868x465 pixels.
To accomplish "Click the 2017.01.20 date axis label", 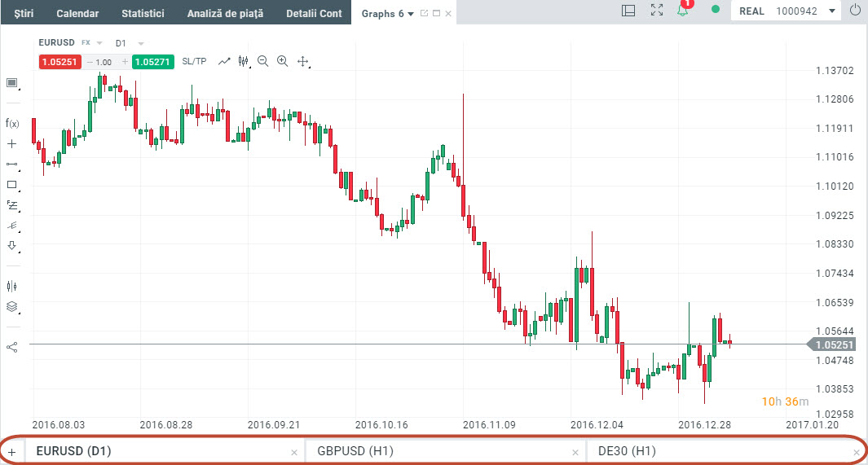I will [812, 425].
